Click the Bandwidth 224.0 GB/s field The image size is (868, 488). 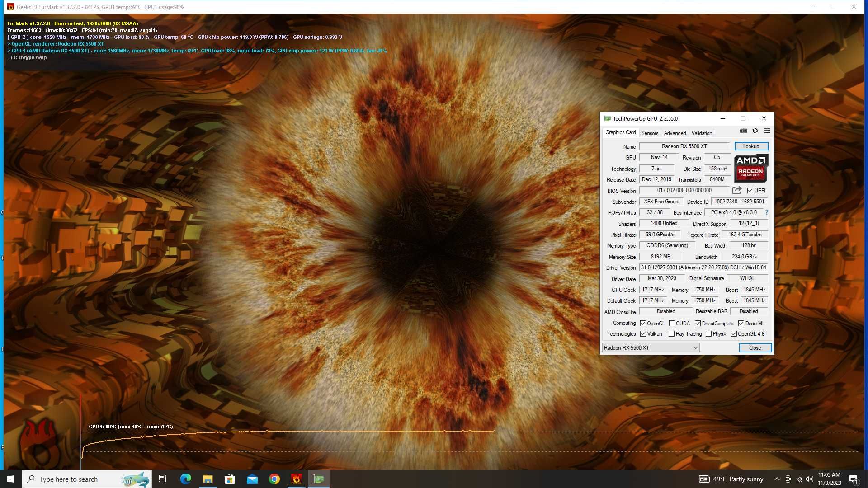point(744,257)
